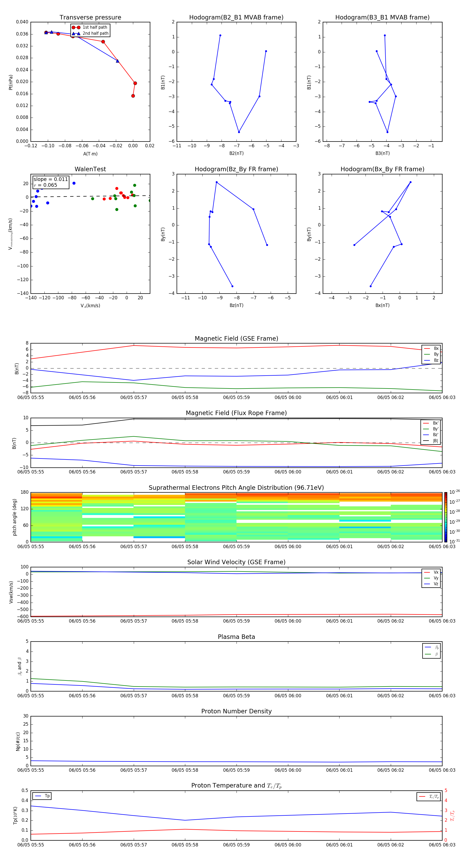Image resolution: width=473 pixels, height=868 pixels.
Task: Click the '1st half path' legend entry
Action: coord(90,27)
